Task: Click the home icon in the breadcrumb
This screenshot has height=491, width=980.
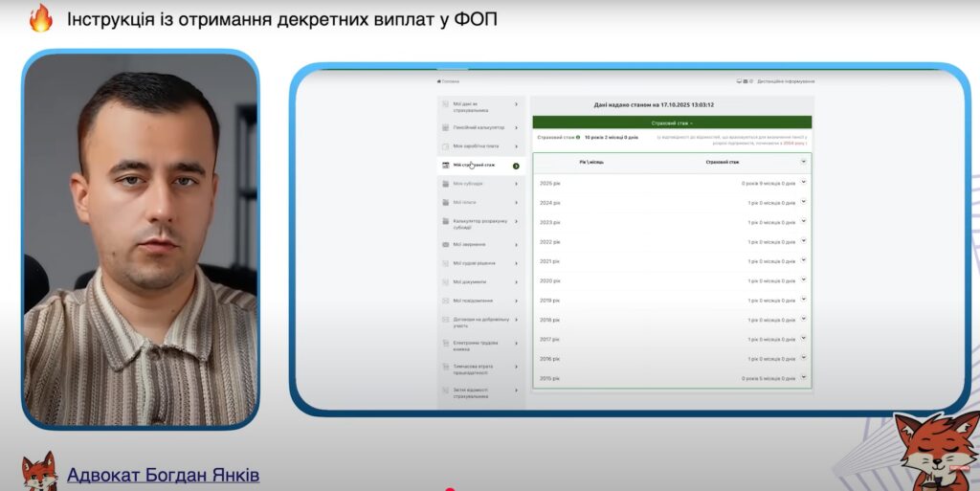Action: click(x=438, y=81)
